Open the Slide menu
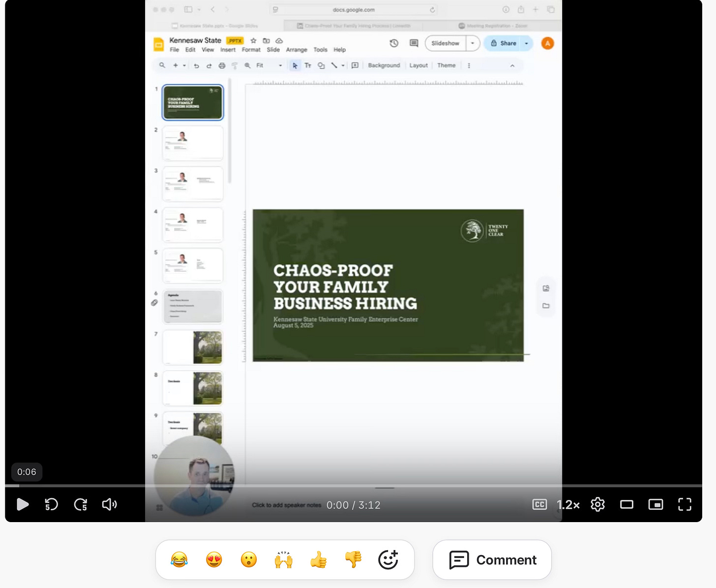This screenshot has height=588, width=716. coord(273,50)
